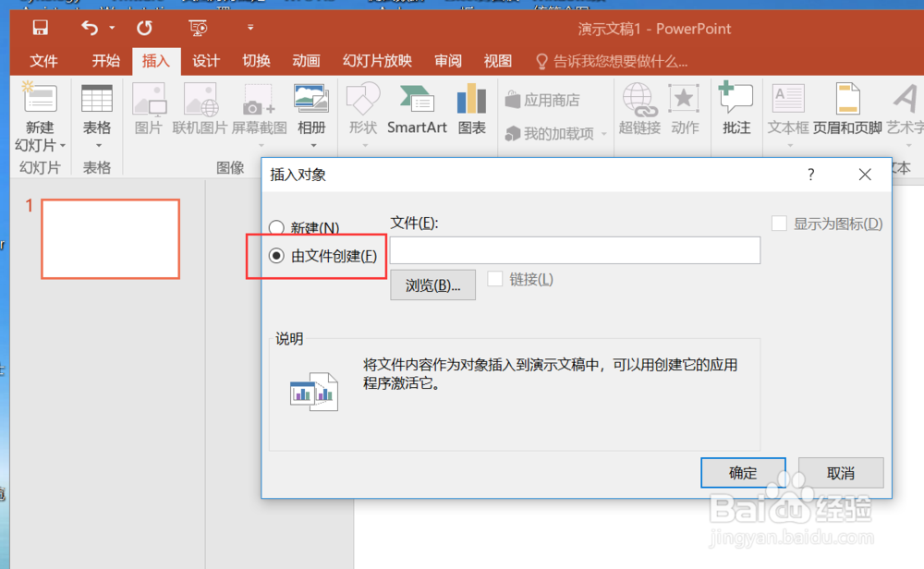Open the 切换 ribbon tab
Screen dimensions: 924x569
256,61
